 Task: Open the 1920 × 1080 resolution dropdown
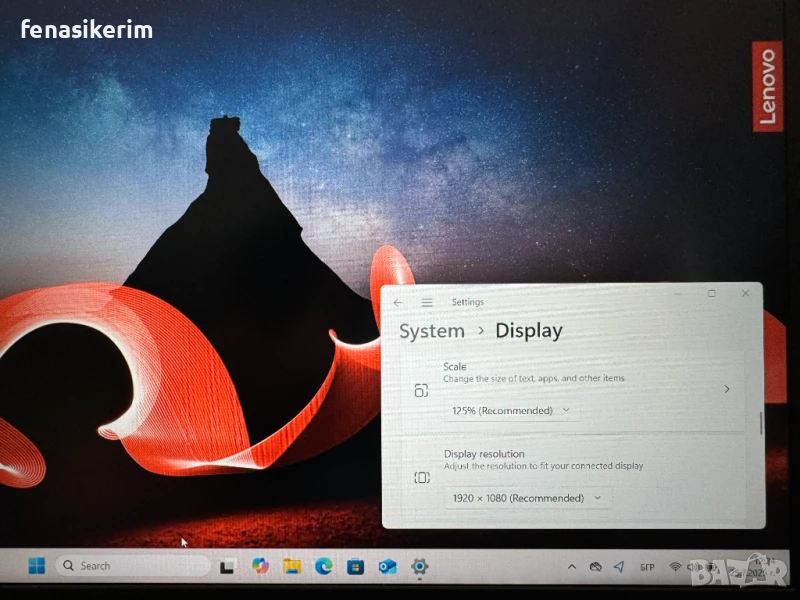tap(527, 498)
